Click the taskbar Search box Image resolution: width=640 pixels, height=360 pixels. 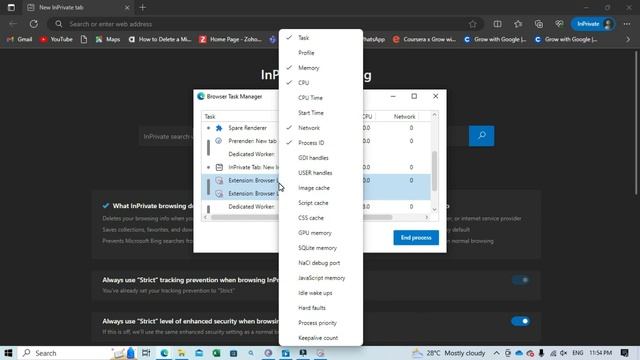point(65,353)
